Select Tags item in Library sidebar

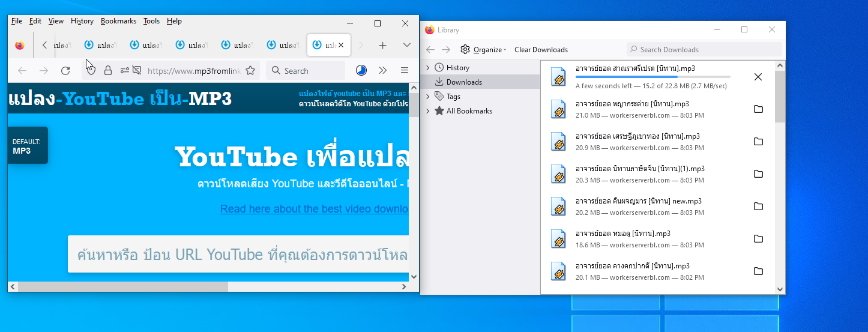[x=453, y=97]
